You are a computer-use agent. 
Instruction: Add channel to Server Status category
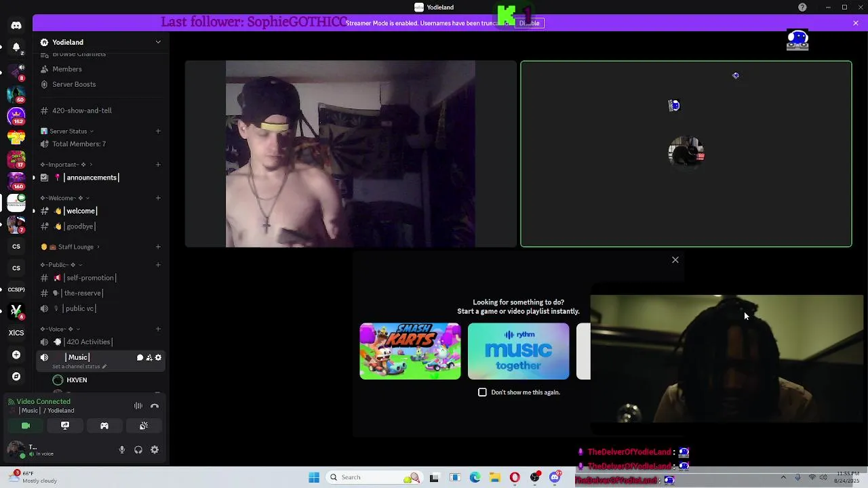click(x=158, y=131)
